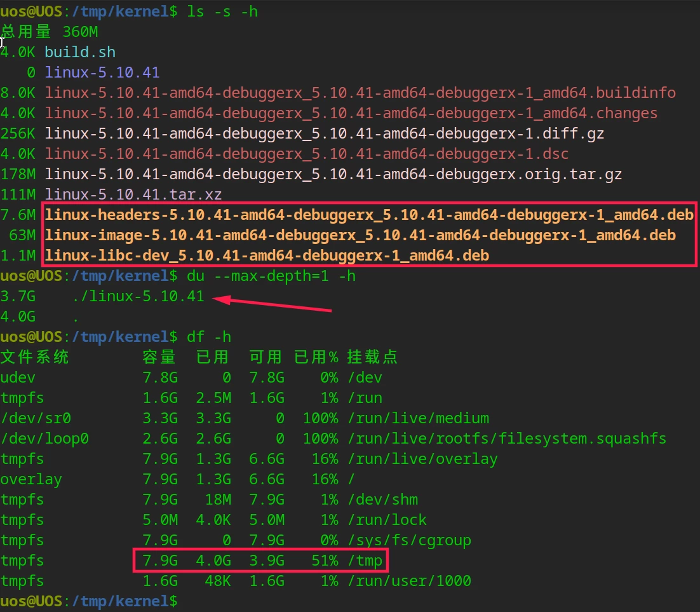Click the 'du --max-depth=1 -h' command text
The width and height of the screenshot is (700, 612).
point(271,276)
